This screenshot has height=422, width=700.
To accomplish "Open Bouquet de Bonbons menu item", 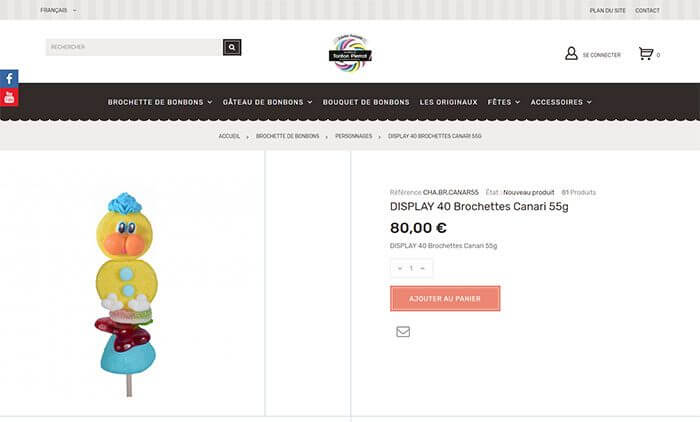I will click(366, 102).
